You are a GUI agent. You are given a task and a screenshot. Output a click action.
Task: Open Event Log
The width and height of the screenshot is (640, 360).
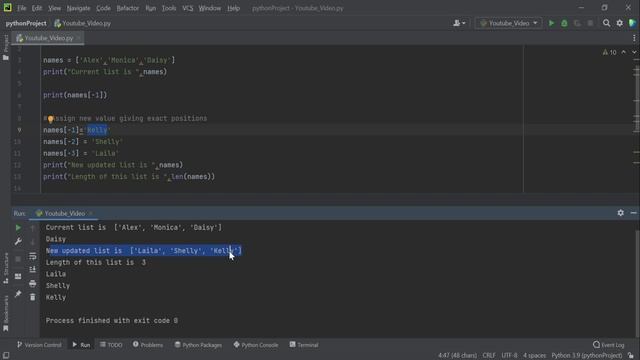(609, 345)
